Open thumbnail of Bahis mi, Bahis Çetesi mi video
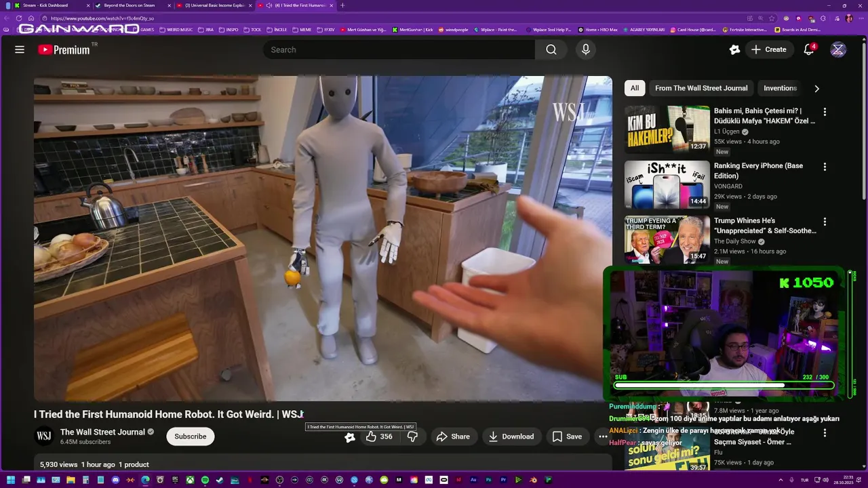Image resolution: width=868 pixels, height=488 pixels. [667, 129]
